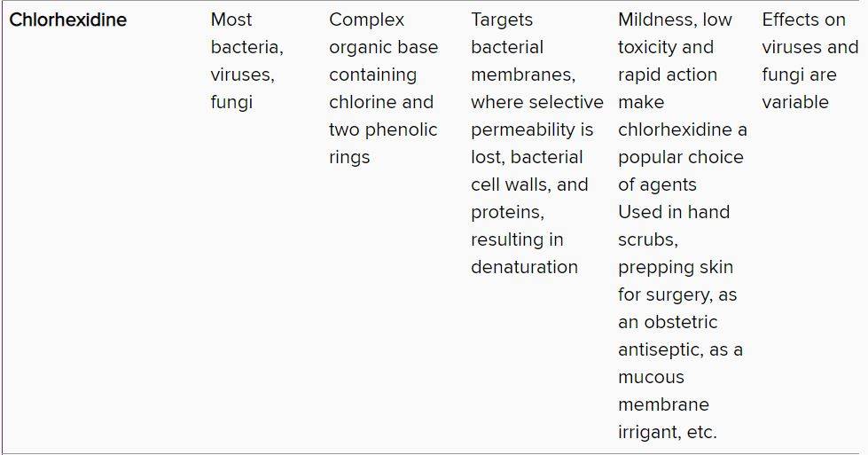Click 'Targets' at top of mechanism column
868x455 pixels.
[x=502, y=20]
